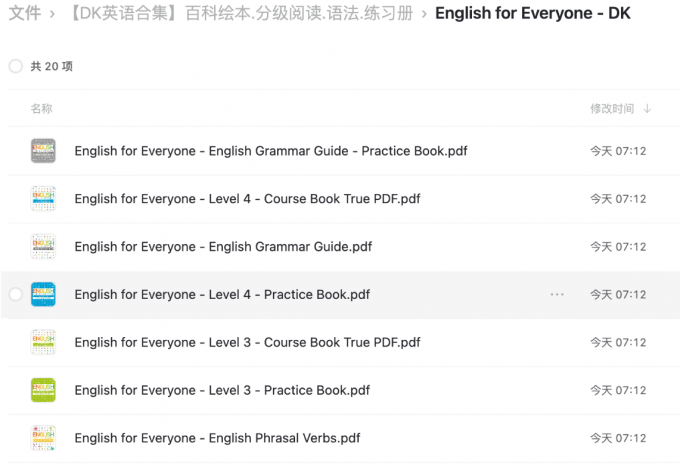The image size is (680, 468).
Task: Click 共 20 项 item count label
Action: (x=52, y=66)
